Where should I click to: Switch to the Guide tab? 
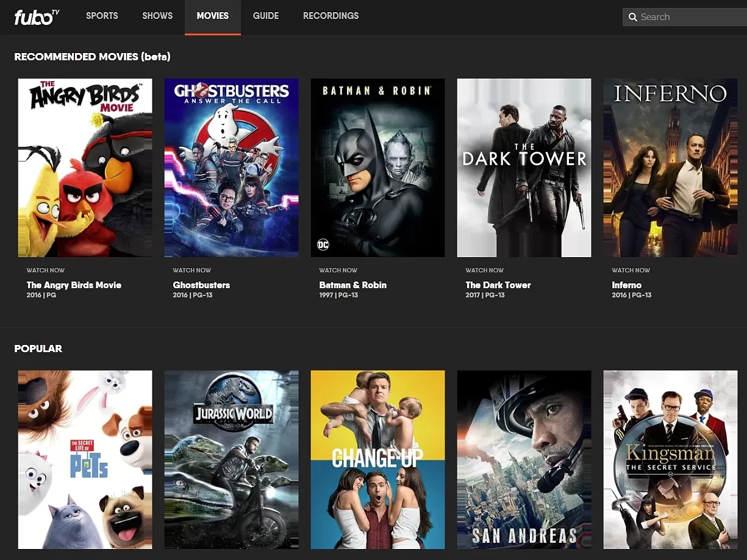pyautogui.click(x=266, y=16)
